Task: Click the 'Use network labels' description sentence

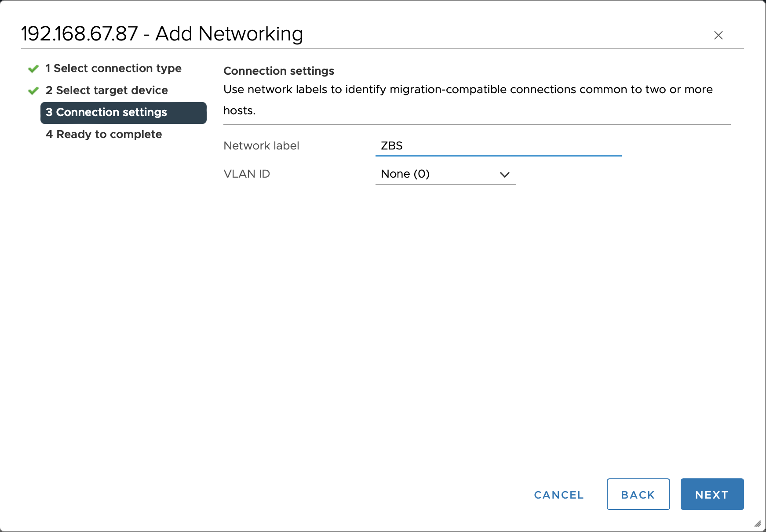Action: tap(468, 90)
